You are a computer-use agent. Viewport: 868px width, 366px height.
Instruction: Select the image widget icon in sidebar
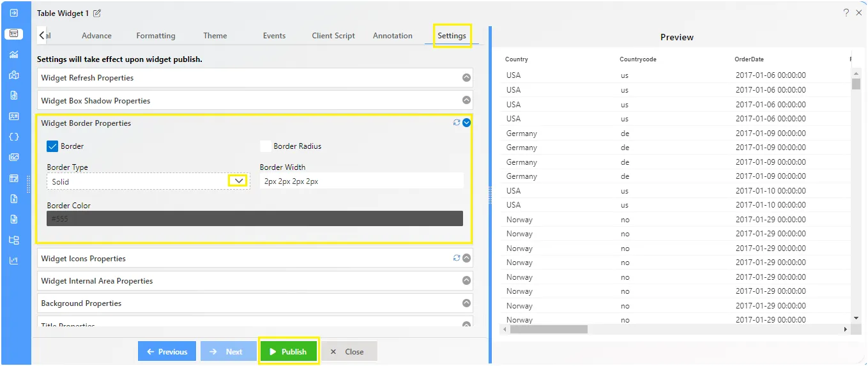pyautogui.click(x=14, y=157)
